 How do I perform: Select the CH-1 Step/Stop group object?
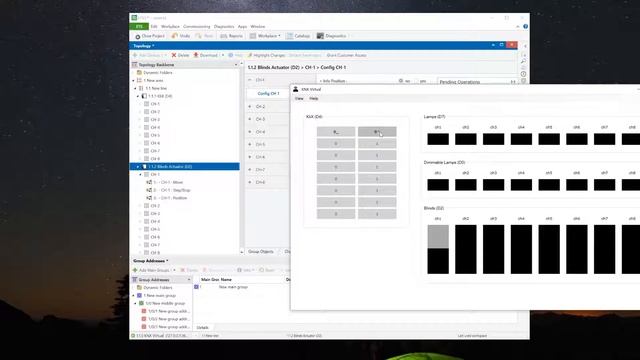point(169,190)
